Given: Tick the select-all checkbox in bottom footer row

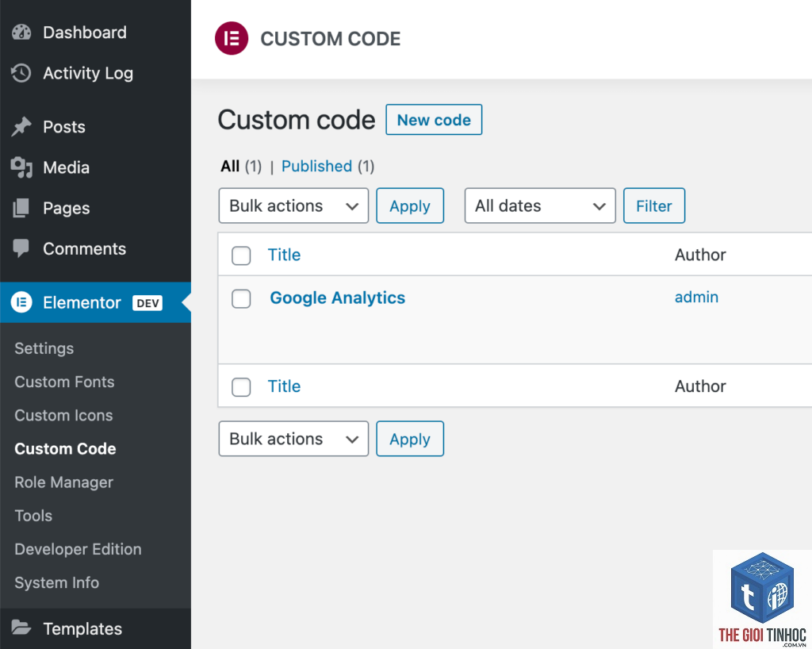Looking at the screenshot, I should point(241,387).
